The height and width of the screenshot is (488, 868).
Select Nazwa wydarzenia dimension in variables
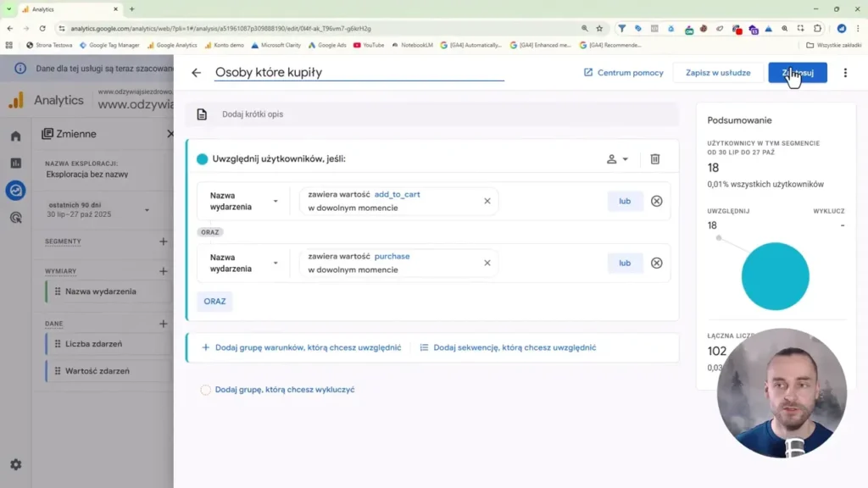tap(110, 291)
